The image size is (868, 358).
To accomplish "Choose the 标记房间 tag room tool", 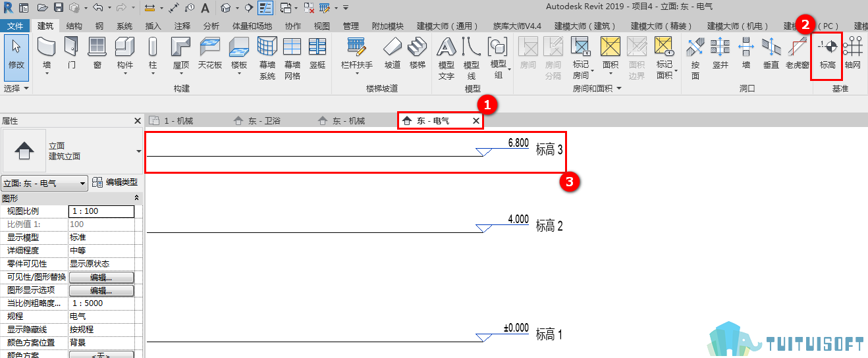I will pyautogui.click(x=581, y=58).
